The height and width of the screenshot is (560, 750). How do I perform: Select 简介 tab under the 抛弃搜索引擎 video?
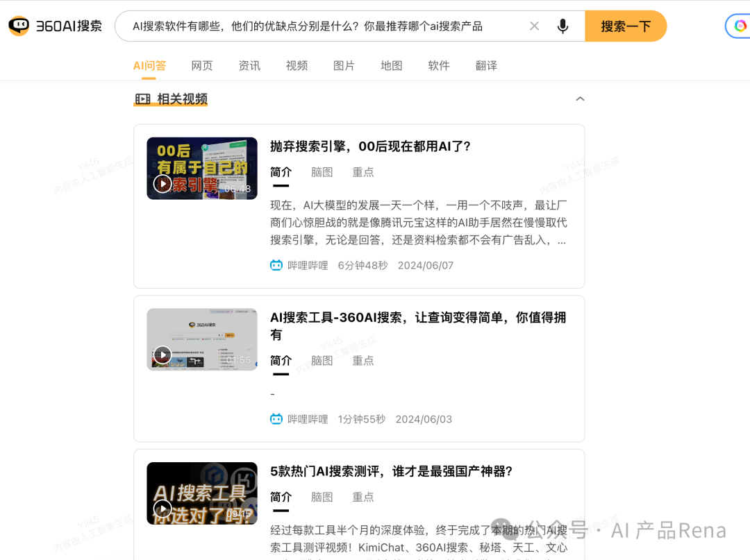281,172
